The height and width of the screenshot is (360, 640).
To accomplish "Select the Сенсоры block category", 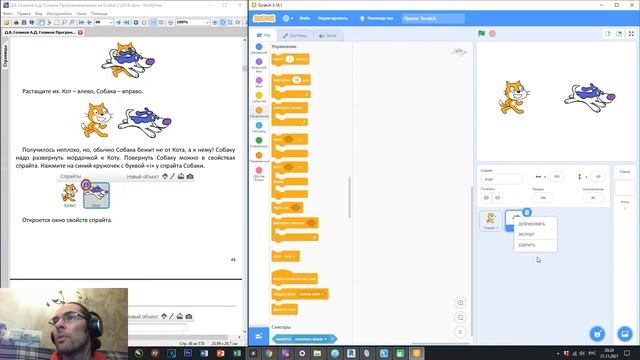I will click(259, 127).
